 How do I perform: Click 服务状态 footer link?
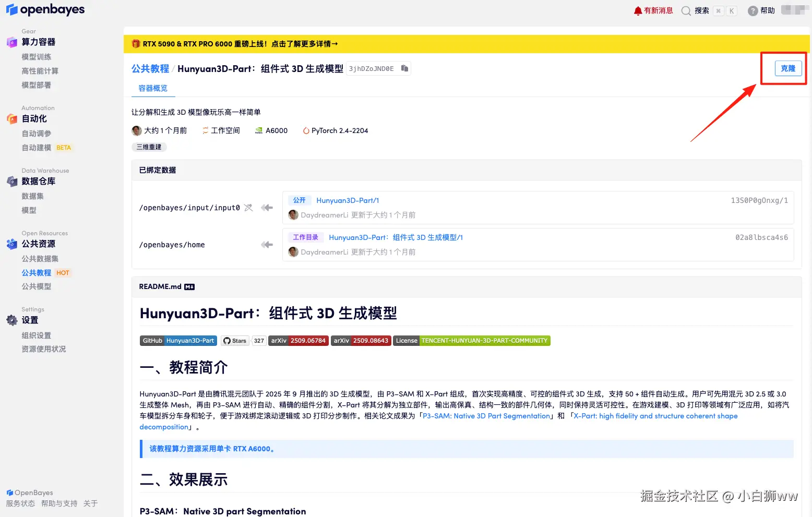point(20,503)
